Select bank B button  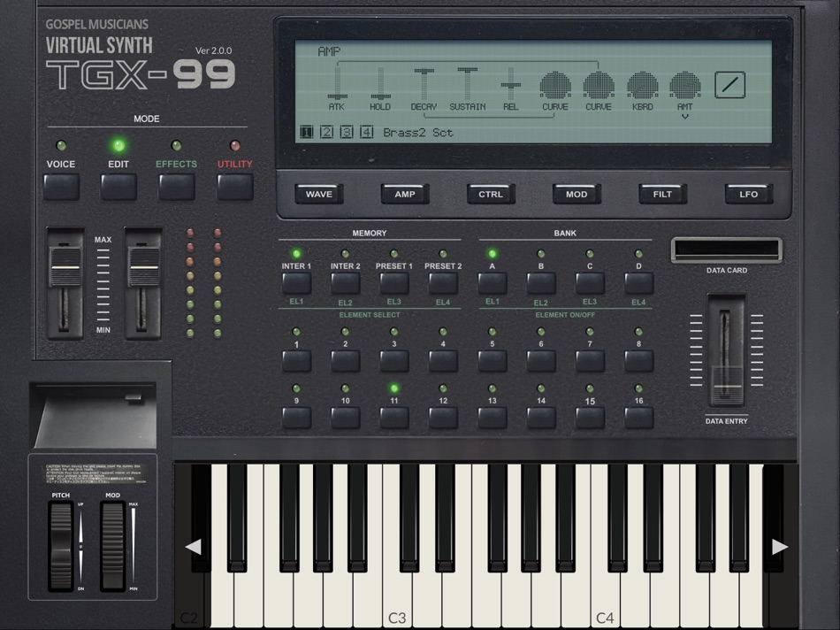[x=541, y=283]
